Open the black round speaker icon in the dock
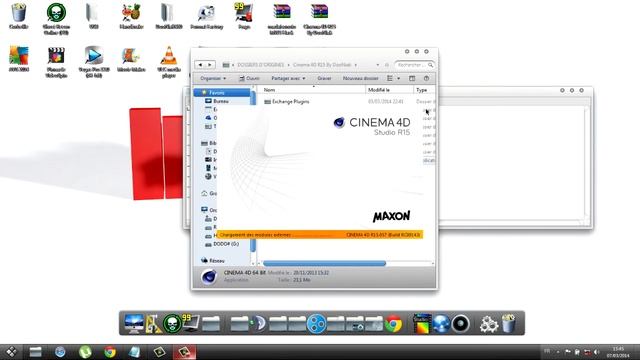Screen dimensions: 640x360 pos(460,324)
